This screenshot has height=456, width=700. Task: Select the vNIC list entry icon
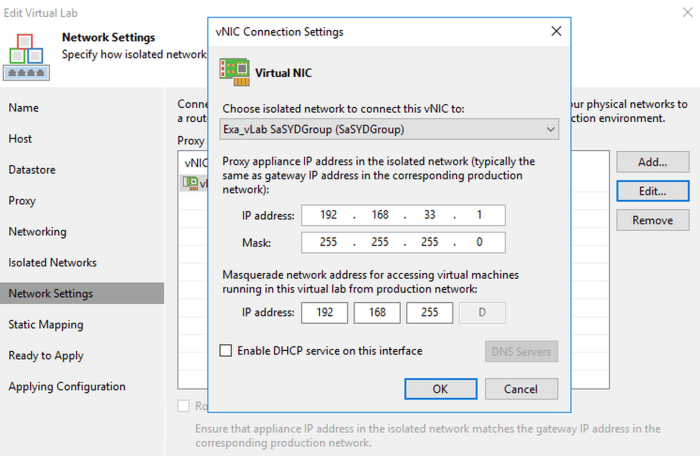pyautogui.click(x=191, y=183)
